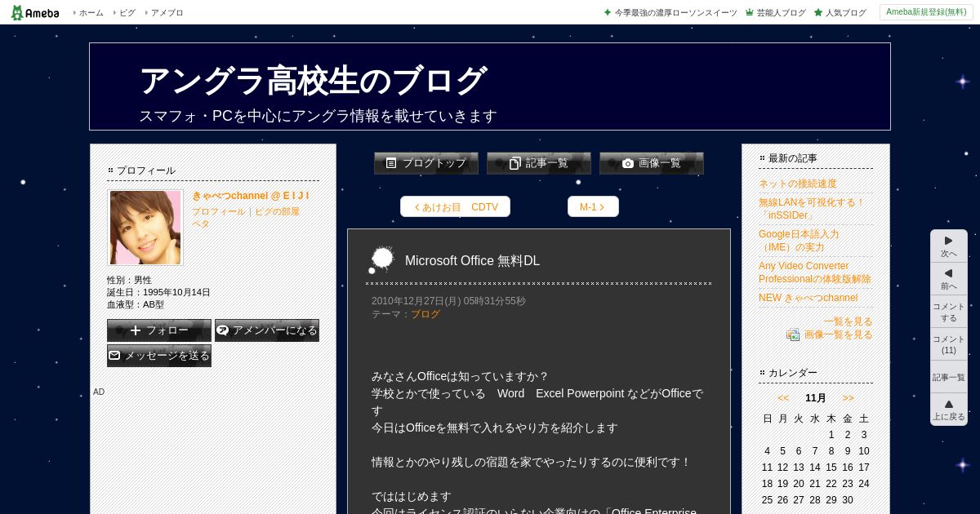Open ペタ link
980x514 pixels.
(x=201, y=224)
